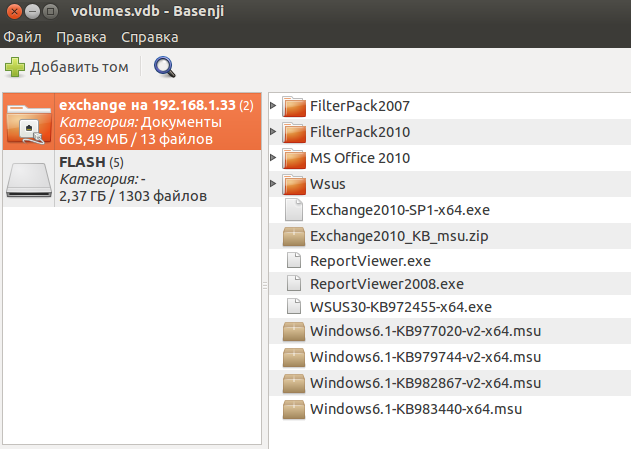Expand the Wsus folder tree node

click(x=273, y=183)
